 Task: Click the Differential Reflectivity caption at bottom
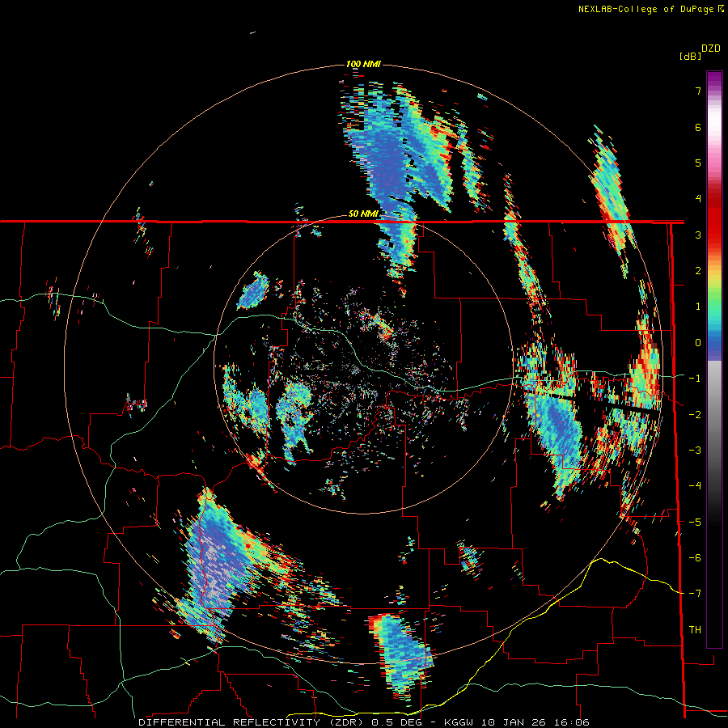[364, 722]
